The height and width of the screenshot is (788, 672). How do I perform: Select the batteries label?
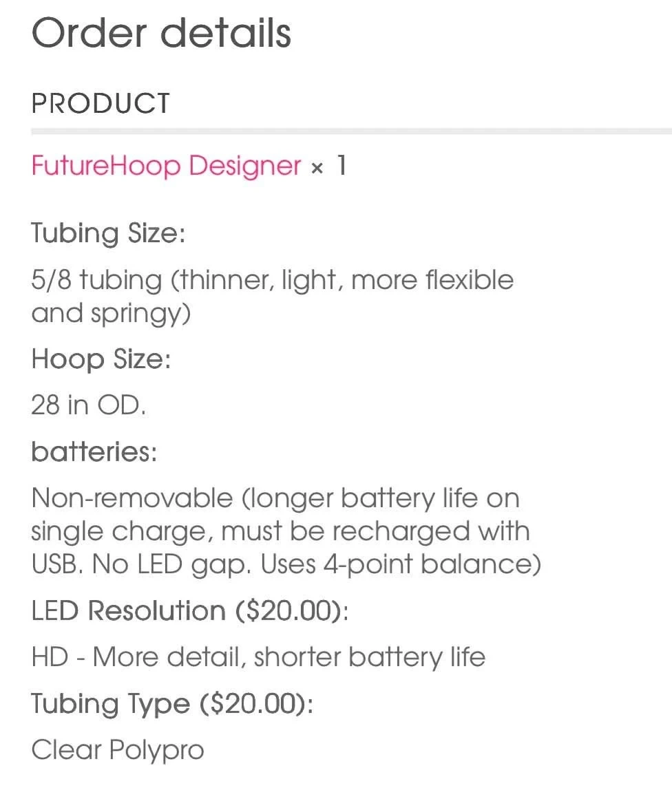point(94,451)
